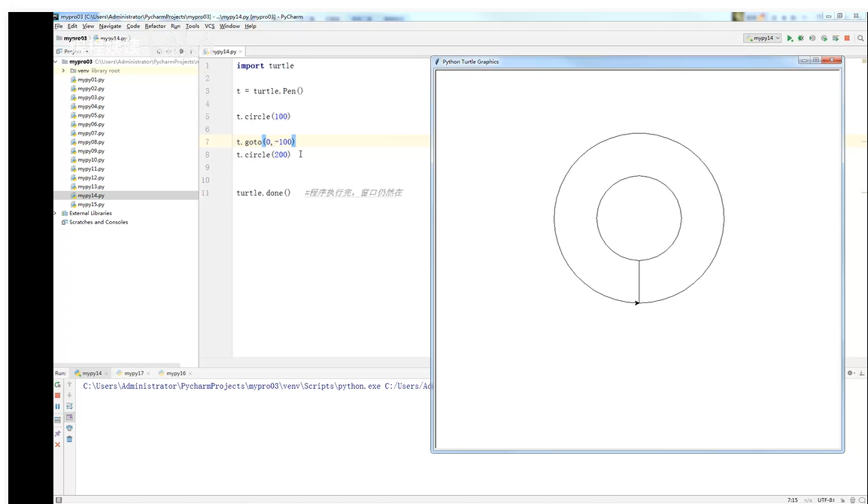Screen dimensions: 868x504
Task: Switch to the mypy17 Run tab
Action: (134, 373)
